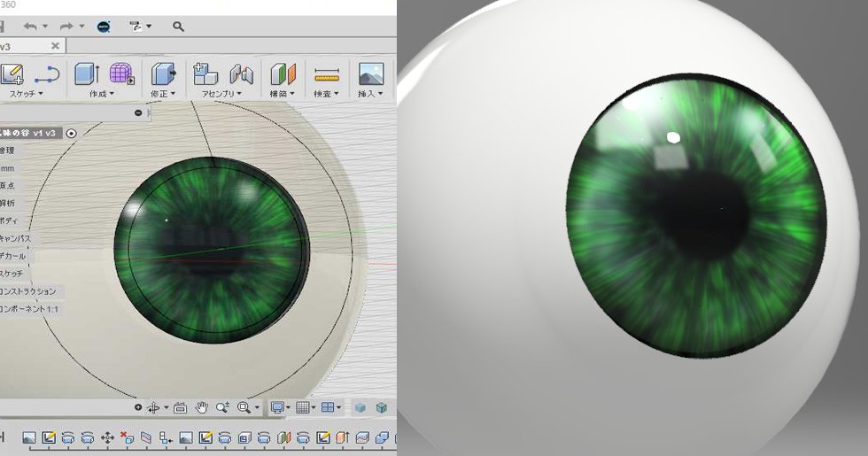The image size is (868, 456).
Task: Open the Display Settings dropdown arrow
Action: pos(288,408)
